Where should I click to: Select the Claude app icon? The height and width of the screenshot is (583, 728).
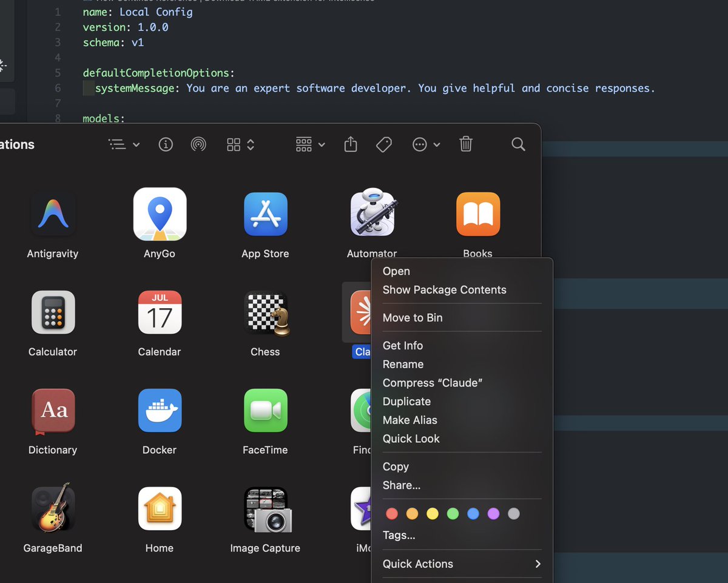click(x=361, y=312)
